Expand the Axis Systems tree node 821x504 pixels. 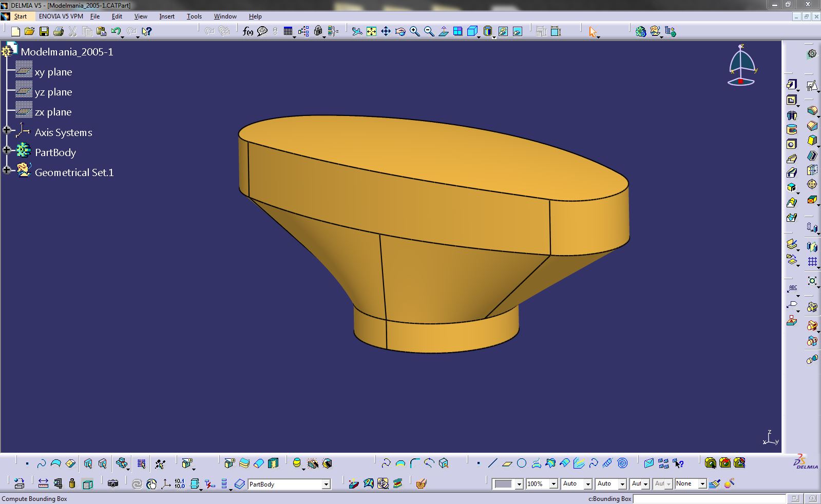click(7, 130)
